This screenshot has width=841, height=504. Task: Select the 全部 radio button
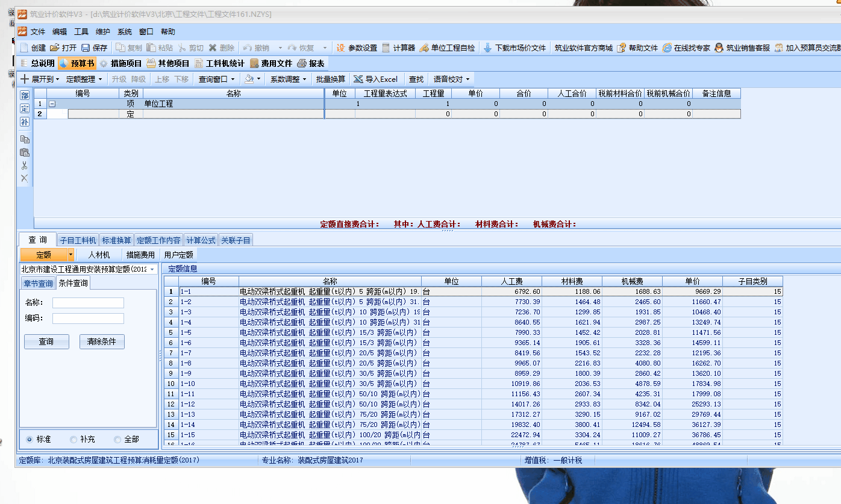coord(117,440)
